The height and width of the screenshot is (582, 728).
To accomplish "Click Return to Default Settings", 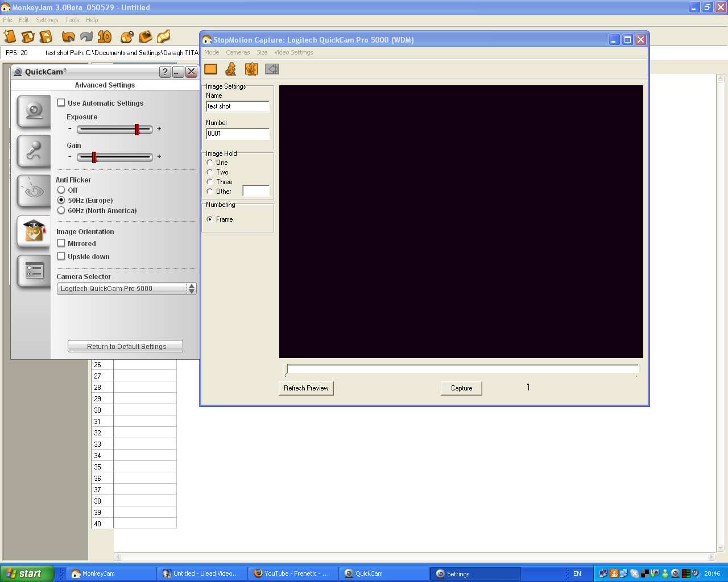I will [125, 346].
